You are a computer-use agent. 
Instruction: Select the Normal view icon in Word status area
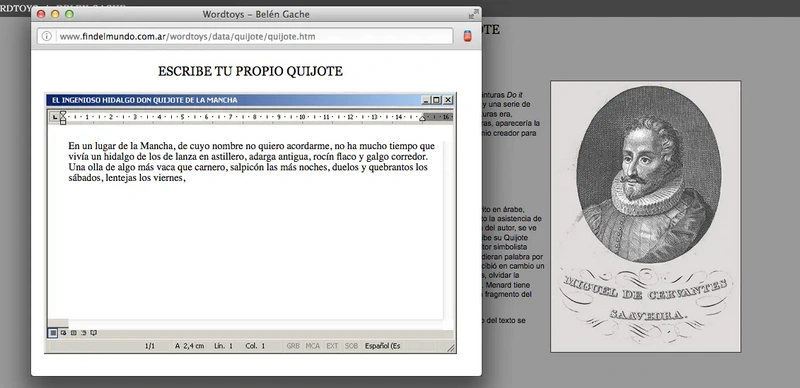[53, 333]
